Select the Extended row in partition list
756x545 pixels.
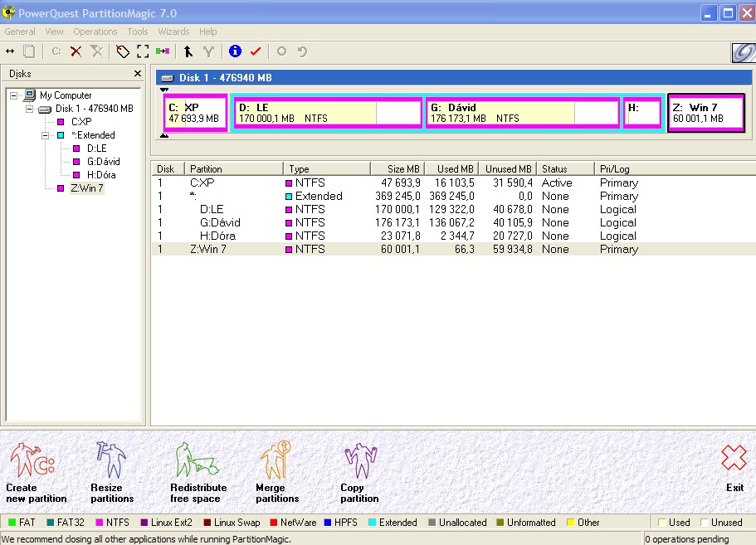coord(453,196)
